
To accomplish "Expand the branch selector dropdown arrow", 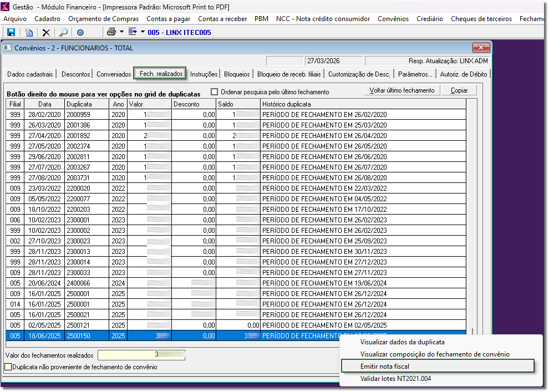I will tap(143, 32).
